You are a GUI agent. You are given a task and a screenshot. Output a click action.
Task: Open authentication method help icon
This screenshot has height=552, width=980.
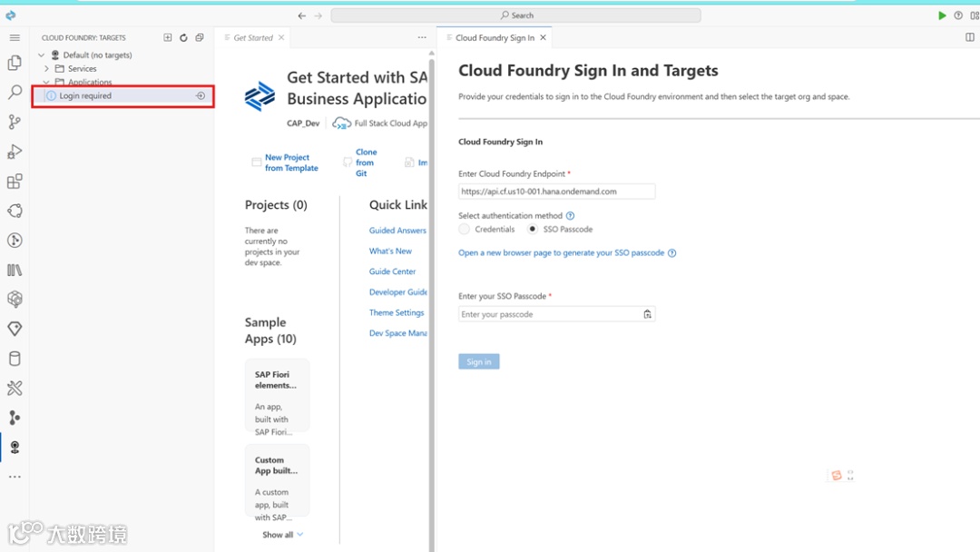tap(570, 216)
